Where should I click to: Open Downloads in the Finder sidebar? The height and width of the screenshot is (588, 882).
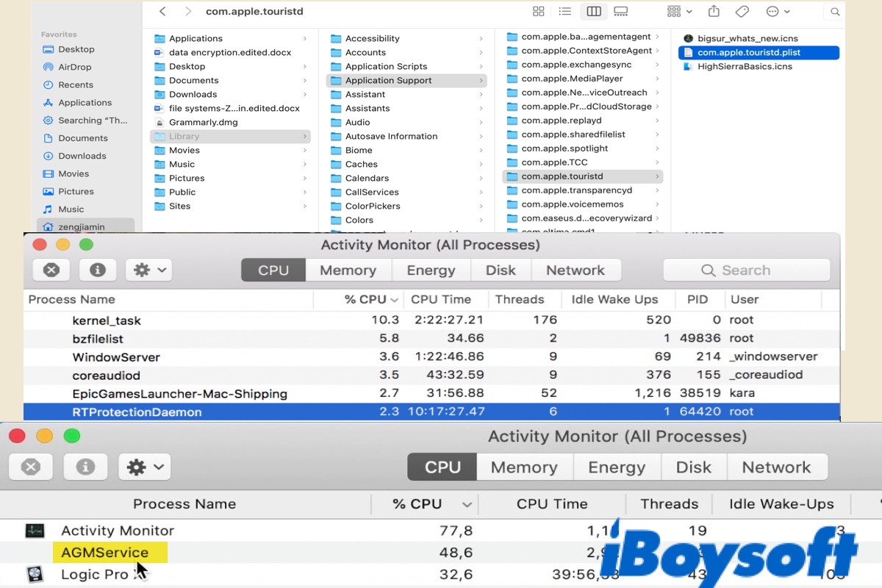tap(82, 156)
